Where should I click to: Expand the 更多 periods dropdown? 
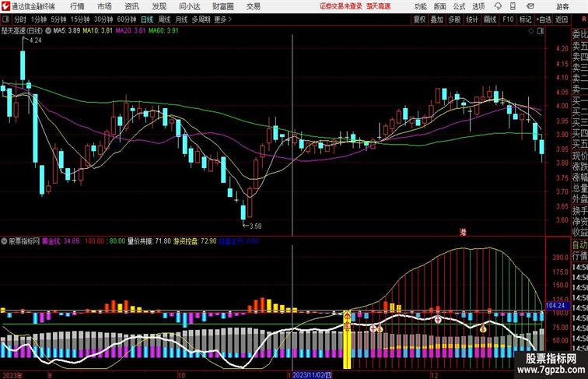(222, 19)
